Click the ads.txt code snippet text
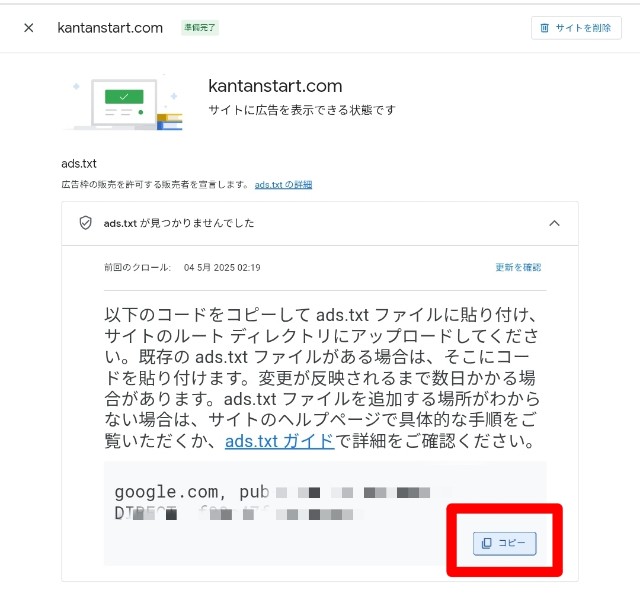Screen dimensions: 640x600 tap(272, 502)
